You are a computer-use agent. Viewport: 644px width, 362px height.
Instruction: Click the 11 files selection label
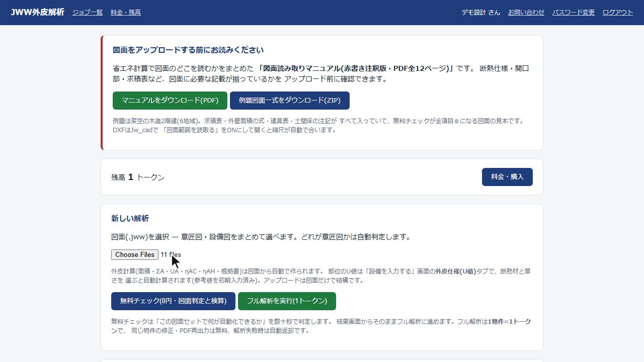[171, 255]
